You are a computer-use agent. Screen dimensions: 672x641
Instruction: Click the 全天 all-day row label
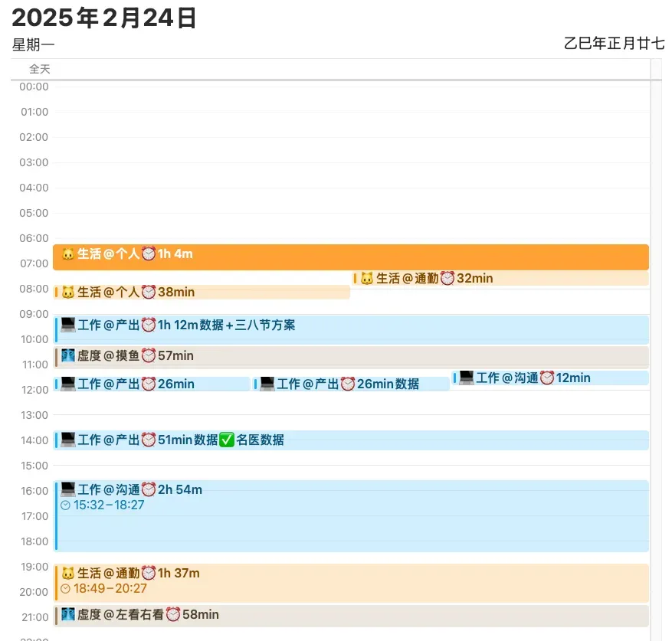(x=39, y=69)
